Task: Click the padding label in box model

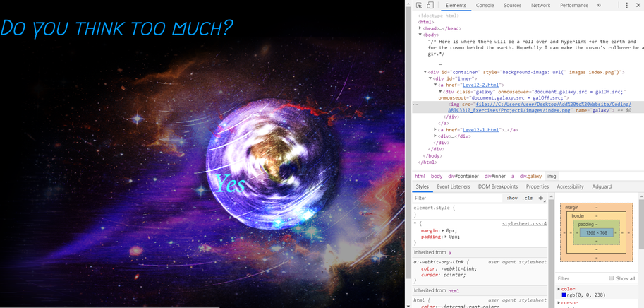Action: click(x=585, y=225)
